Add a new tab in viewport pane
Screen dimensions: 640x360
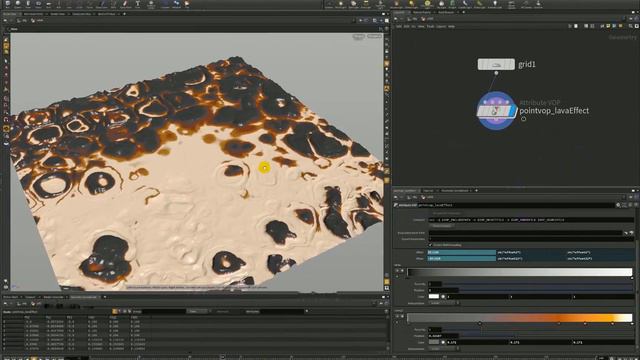124,14
